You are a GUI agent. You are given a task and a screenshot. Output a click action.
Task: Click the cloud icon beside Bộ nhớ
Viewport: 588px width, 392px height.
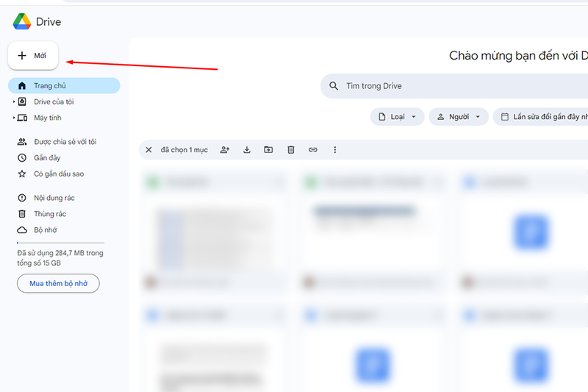(x=22, y=229)
